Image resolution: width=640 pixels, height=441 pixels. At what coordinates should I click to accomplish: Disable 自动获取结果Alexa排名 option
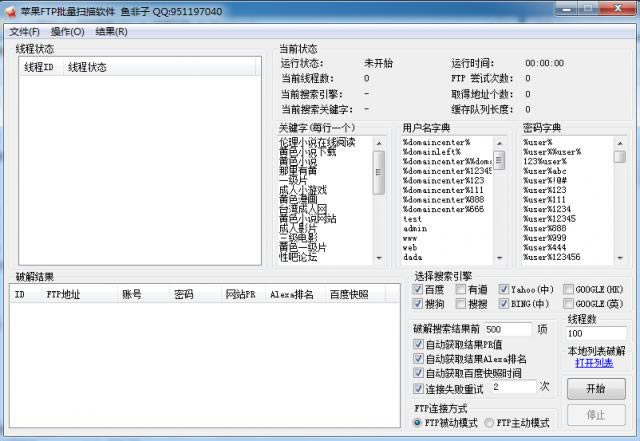click(x=419, y=359)
